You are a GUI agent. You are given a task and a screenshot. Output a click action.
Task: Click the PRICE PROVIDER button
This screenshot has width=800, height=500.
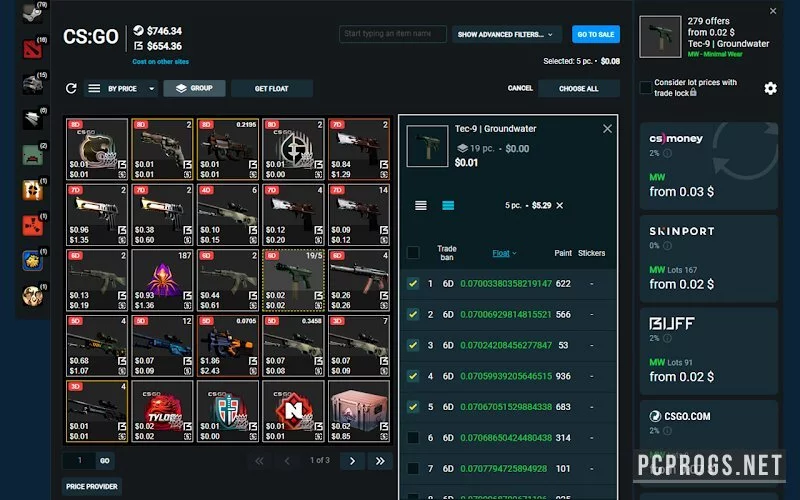(92, 486)
